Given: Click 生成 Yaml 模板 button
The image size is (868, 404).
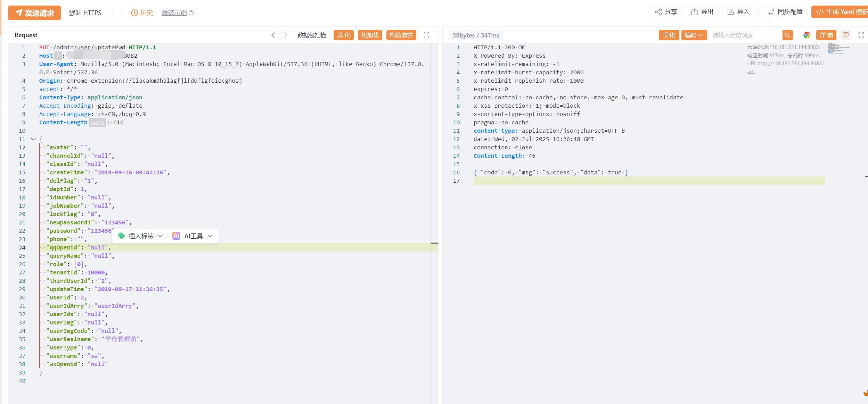Looking at the screenshot, I should pyautogui.click(x=840, y=12).
